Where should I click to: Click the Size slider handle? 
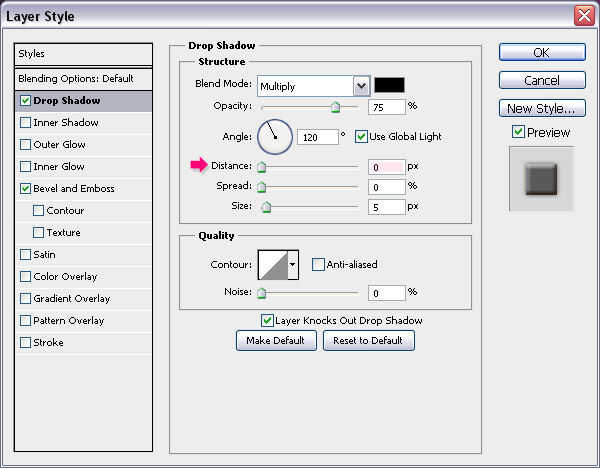click(266, 207)
